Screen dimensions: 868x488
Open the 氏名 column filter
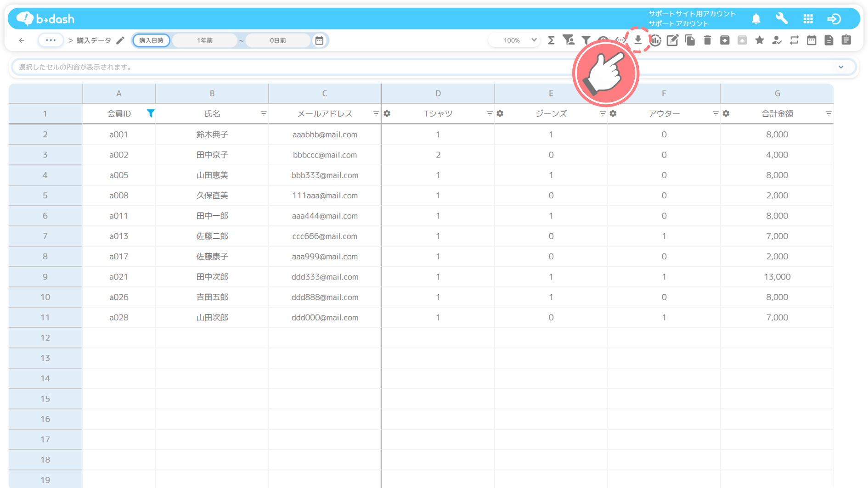pyautogui.click(x=264, y=113)
